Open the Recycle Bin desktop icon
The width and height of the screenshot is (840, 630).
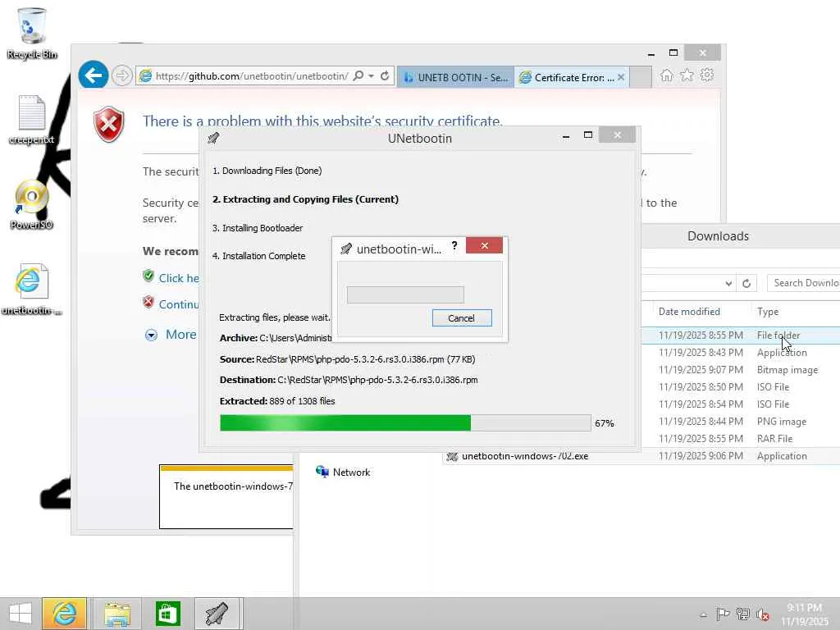click(32, 33)
